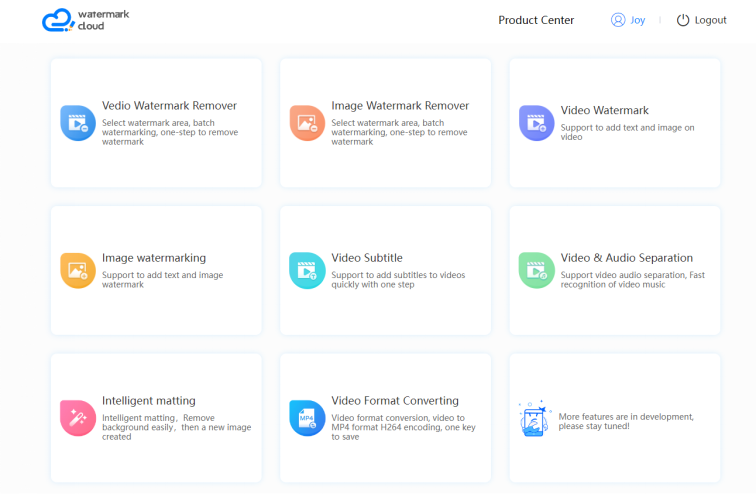Select the Image Watermark Remover title
Viewport: 756px width, 497px height.
pyautogui.click(x=400, y=106)
